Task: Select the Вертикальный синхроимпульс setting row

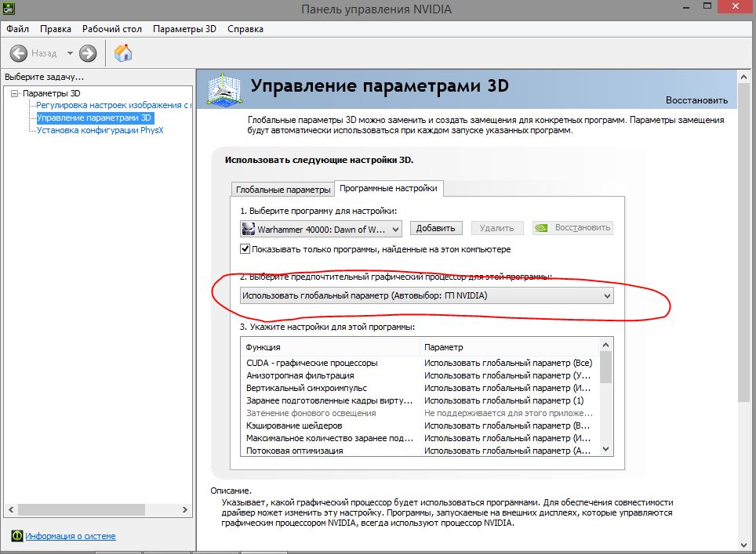Action: click(x=420, y=388)
